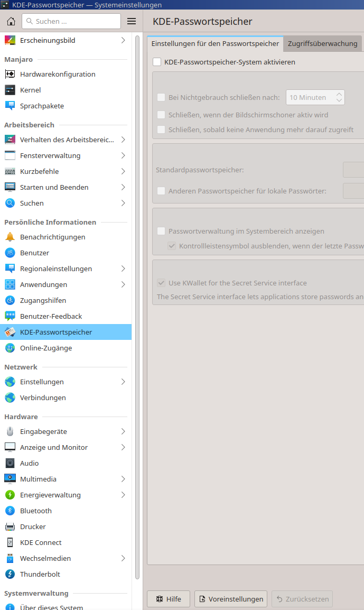Open the hamburger menu next to search
This screenshot has width=364, height=610.
[132, 21]
